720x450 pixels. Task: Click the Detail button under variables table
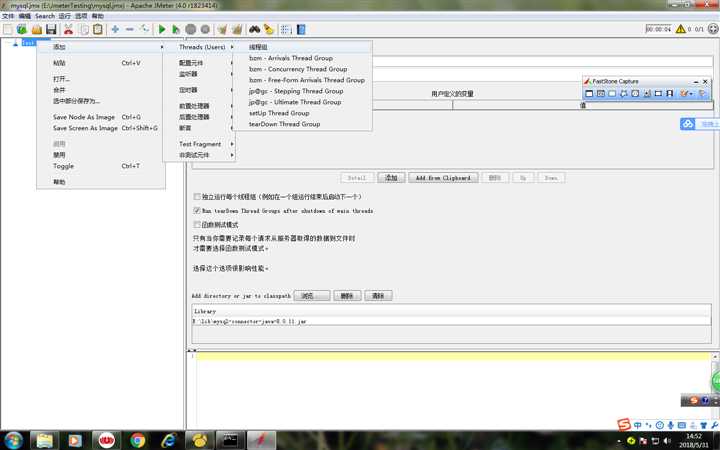pyautogui.click(x=357, y=178)
